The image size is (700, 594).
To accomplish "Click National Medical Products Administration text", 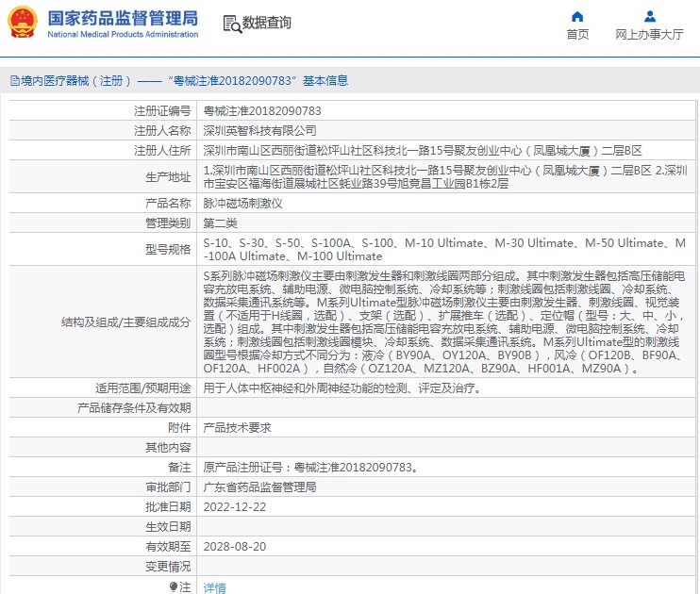I will [123, 34].
